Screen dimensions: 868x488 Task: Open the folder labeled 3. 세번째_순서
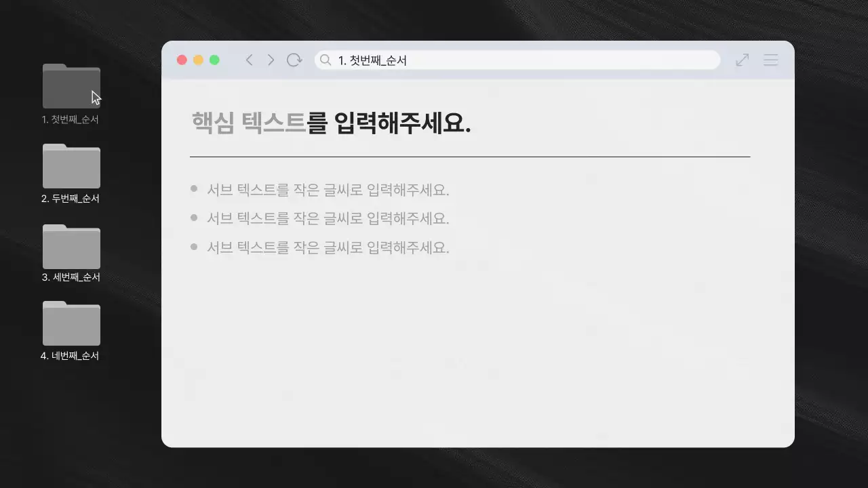tap(71, 245)
